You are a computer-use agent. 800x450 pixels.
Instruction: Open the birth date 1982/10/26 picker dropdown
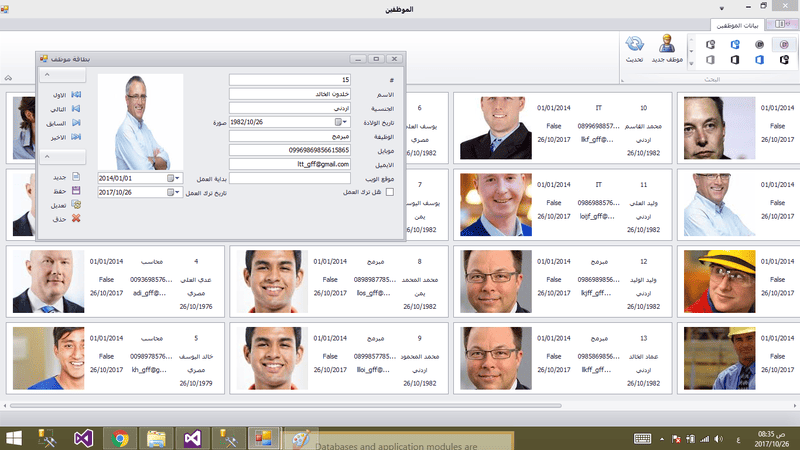[345, 122]
